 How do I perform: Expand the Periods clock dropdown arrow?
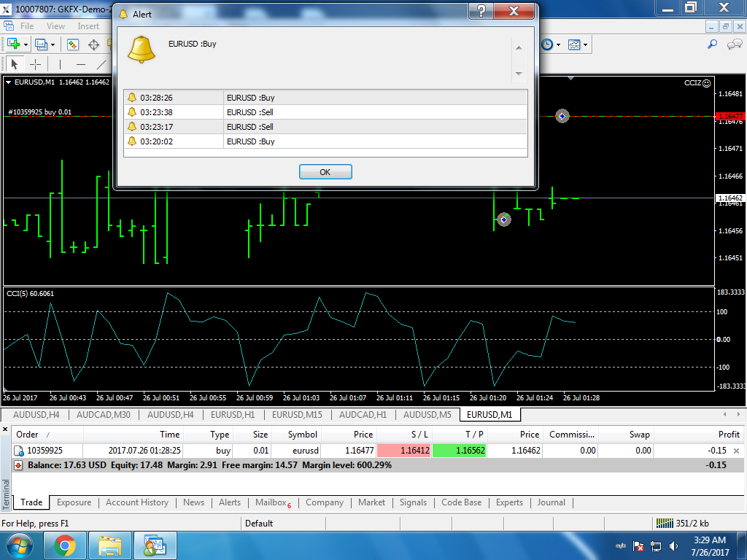[558, 45]
